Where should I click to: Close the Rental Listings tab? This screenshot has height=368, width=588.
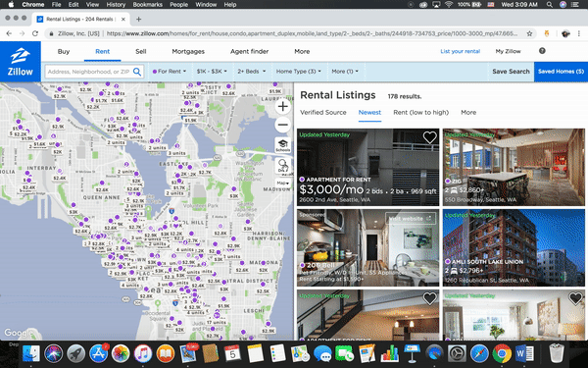click(x=123, y=20)
